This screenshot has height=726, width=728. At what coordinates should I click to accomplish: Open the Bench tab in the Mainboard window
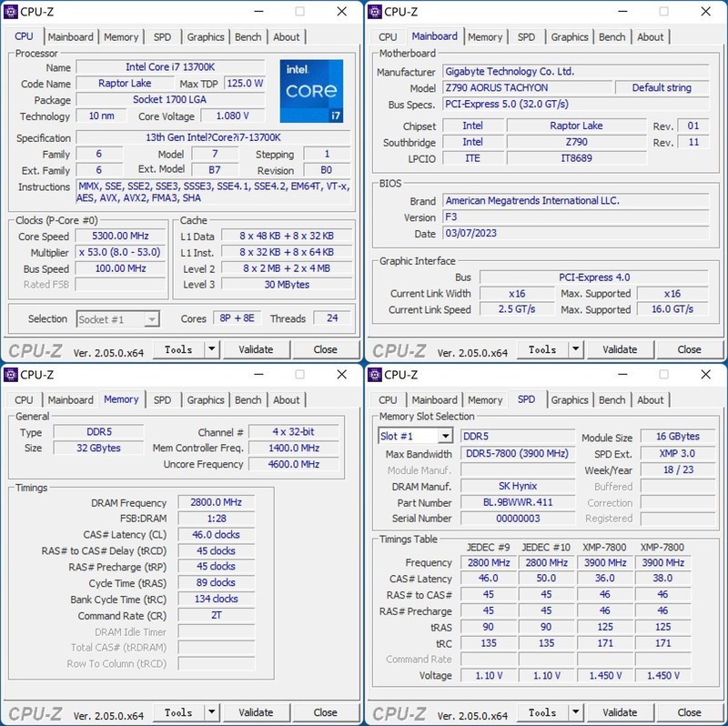tap(612, 36)
